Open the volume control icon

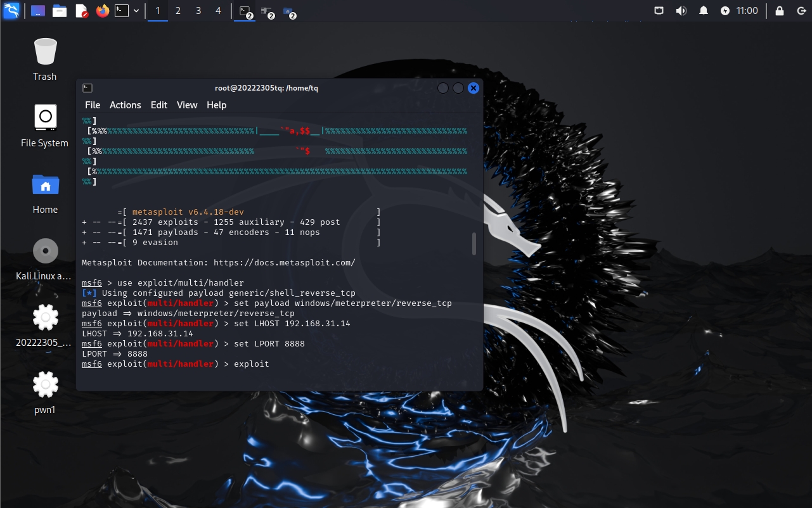(x=681, y=11)
